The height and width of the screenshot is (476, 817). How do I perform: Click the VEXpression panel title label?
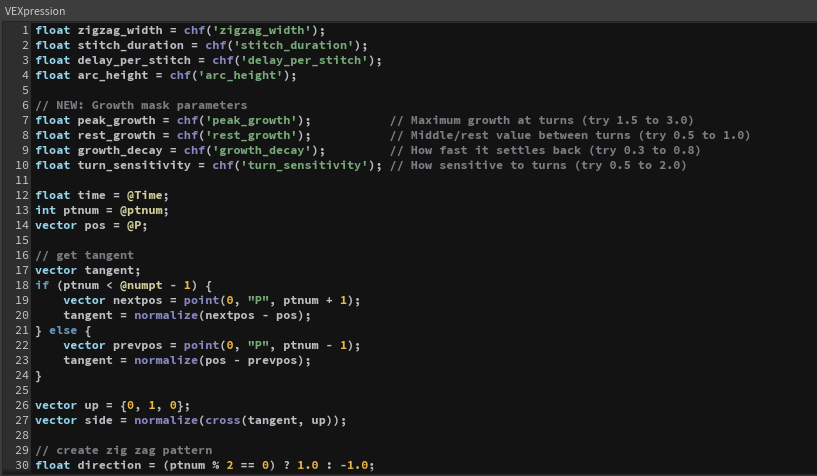(35, 11)
